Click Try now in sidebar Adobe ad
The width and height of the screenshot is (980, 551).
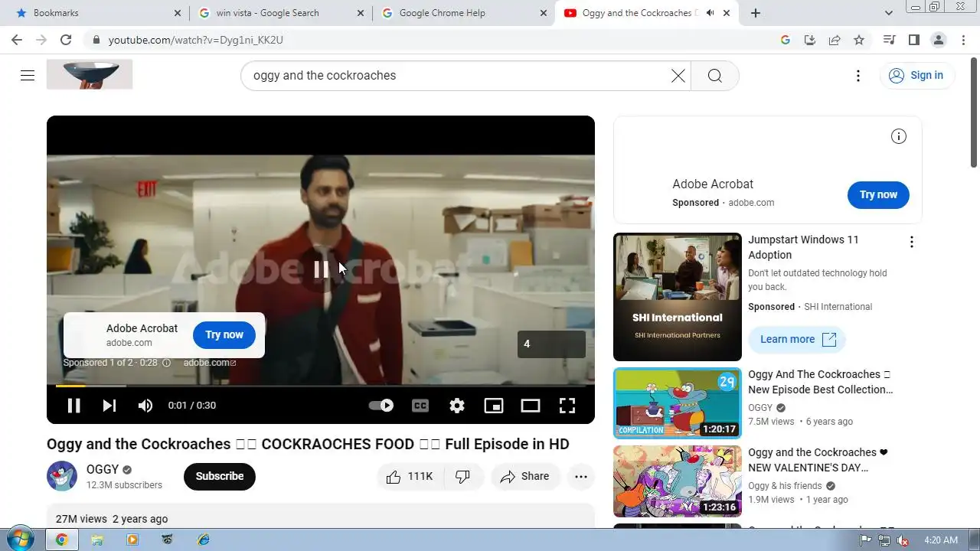pos(878,194)
